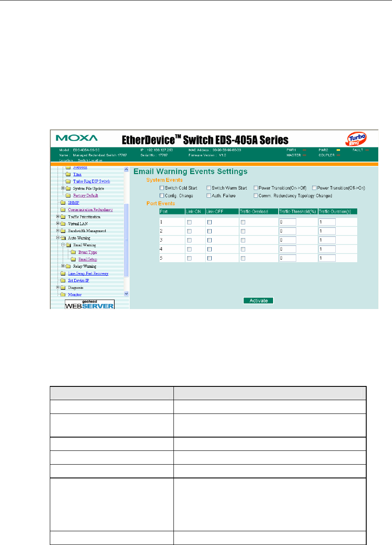The width and height of the screenshot is (392, 545).
Task: Check Link-ON for port 1
Action: coord(189,222)
